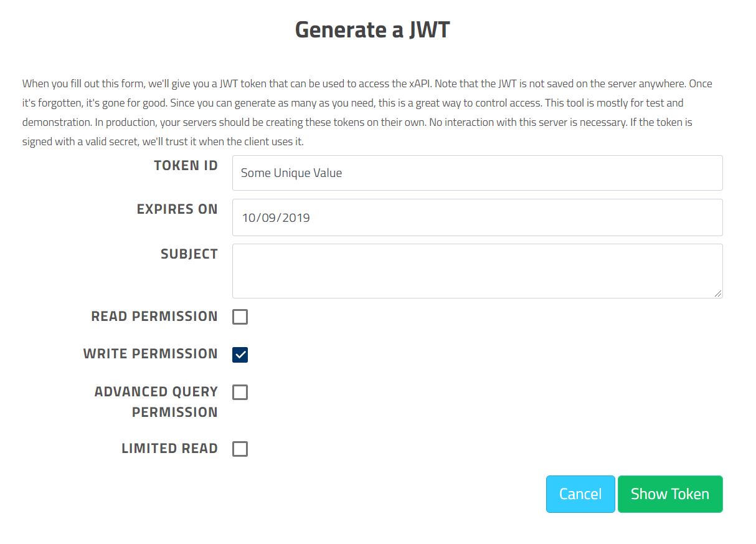Image resolution: width=756 pixels, height=544 pixels.
Task: Click the EXPIRES ON label
Action: (x=177, y=209)
